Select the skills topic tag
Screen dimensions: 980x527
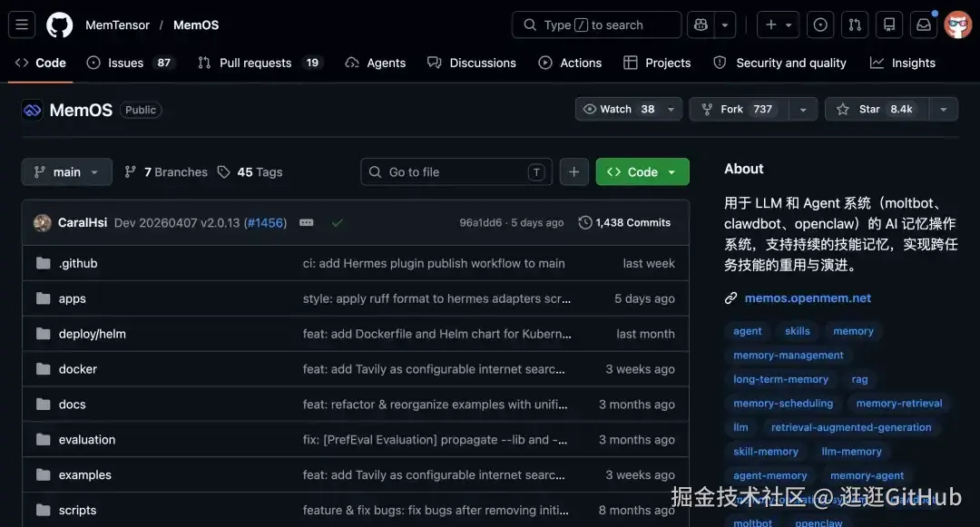[x=798, y=331]
